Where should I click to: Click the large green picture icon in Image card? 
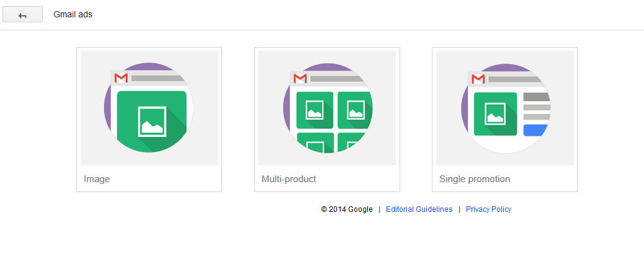point(152,121)
